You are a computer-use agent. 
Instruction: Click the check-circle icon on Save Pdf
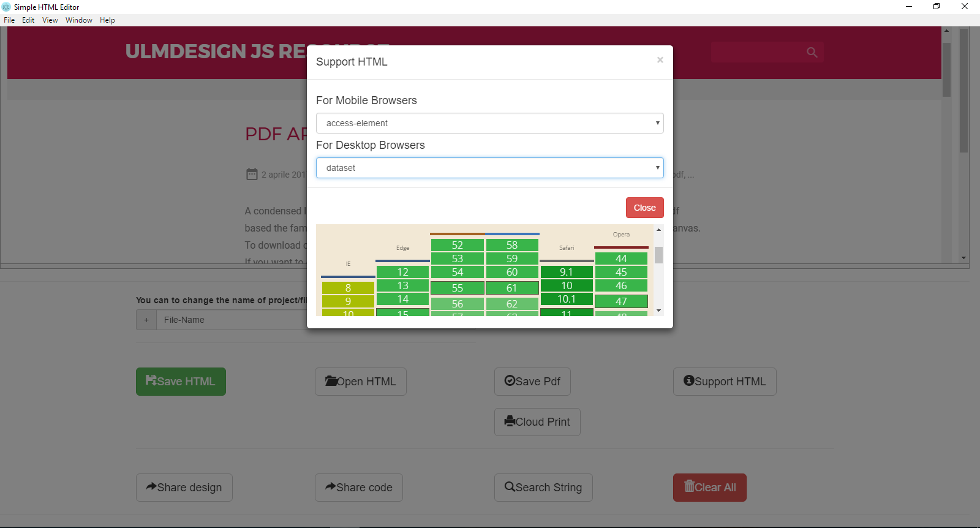[510, 380]
